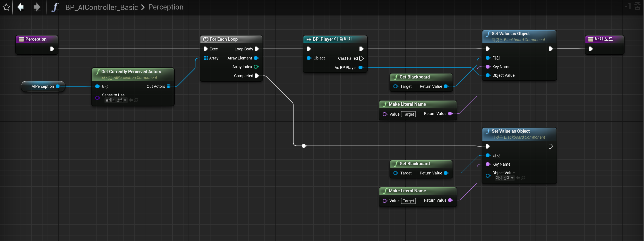Click the Completed execution output pin

(256, 76)
